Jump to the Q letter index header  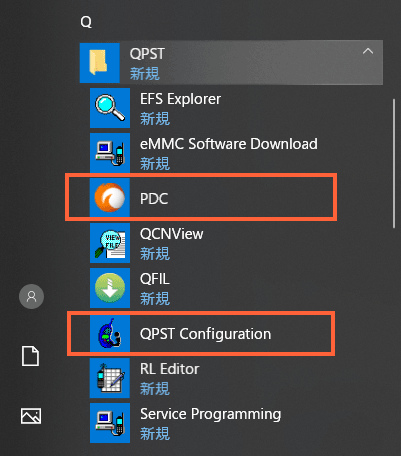(86, 22)
